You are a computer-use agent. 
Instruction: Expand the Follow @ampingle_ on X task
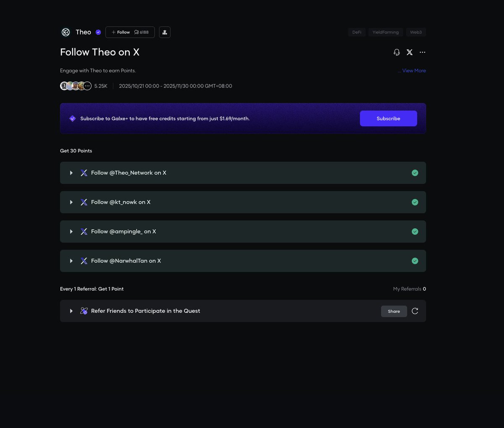coord(71,232)
